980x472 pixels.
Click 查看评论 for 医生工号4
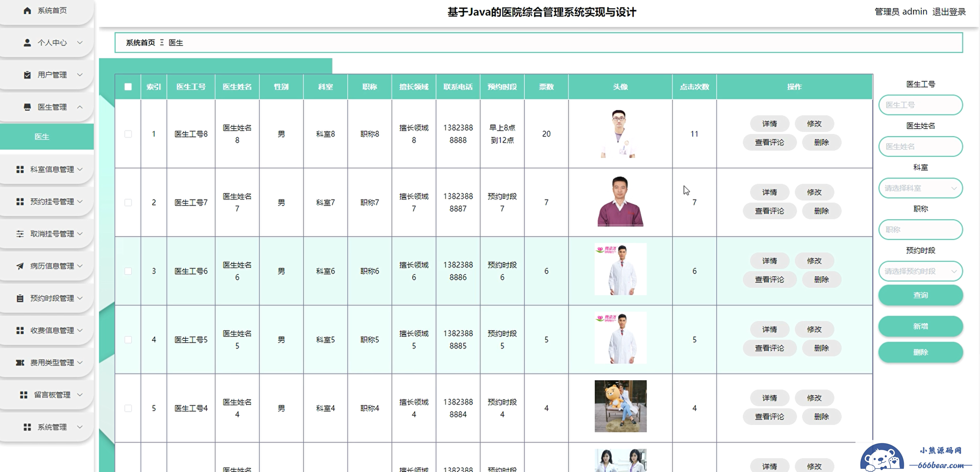[770, 417]
